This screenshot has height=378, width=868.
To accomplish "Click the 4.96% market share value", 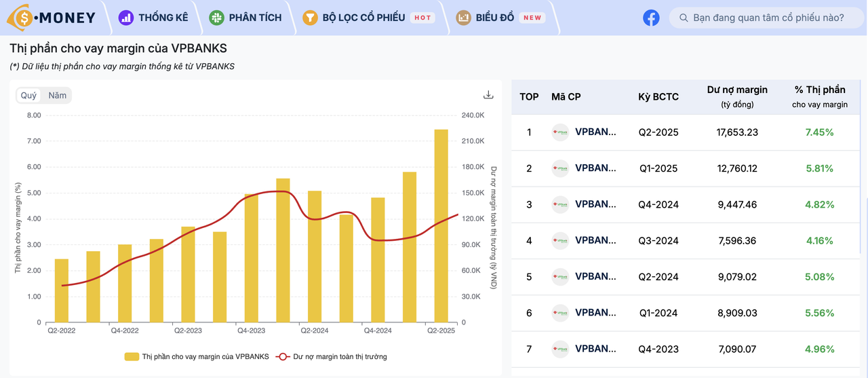I will point(819,349).
